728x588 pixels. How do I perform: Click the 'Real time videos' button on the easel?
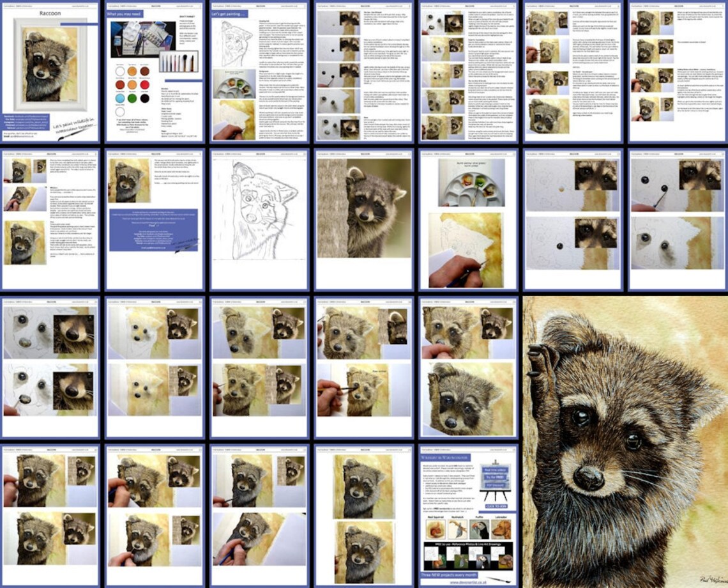[496, 470]
